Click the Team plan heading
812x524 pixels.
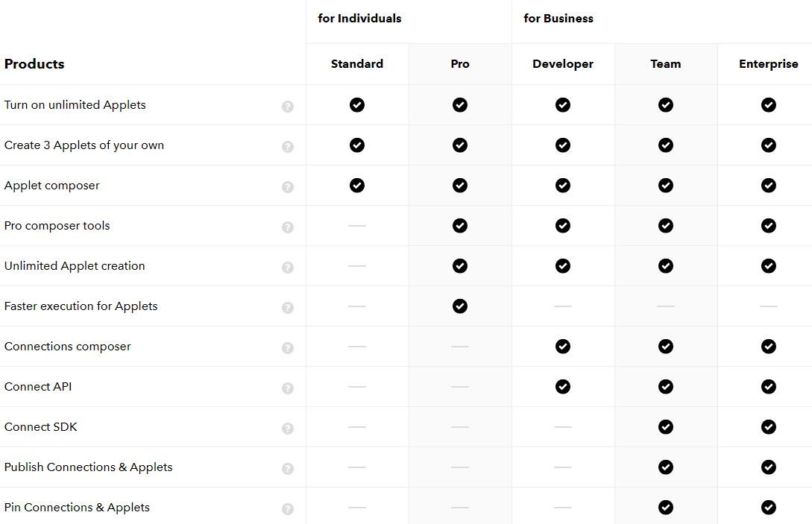666,64
